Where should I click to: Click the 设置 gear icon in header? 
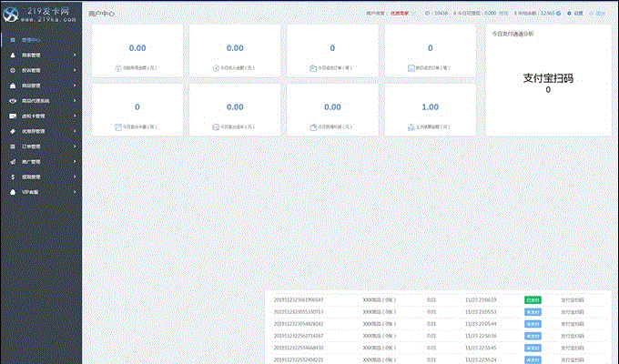[570, 15]
